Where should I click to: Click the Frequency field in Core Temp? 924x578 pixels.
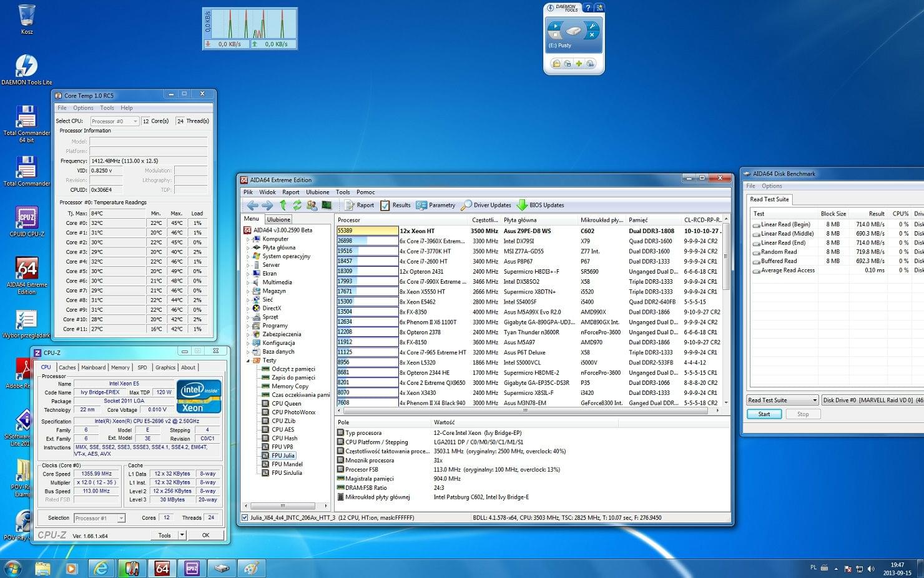click(x=148, y=161)
